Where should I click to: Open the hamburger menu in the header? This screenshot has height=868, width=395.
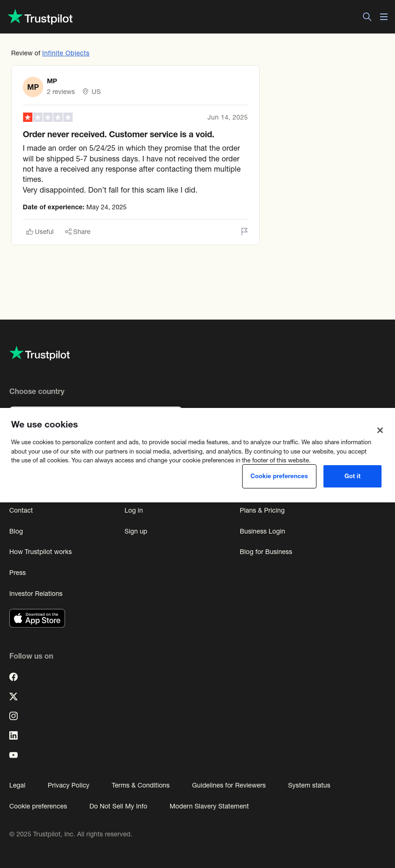coord(384,17)
